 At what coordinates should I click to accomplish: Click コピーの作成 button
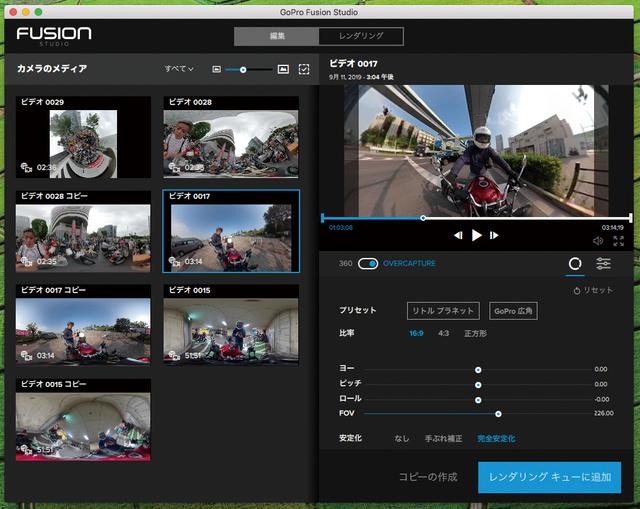coord(428,477)
